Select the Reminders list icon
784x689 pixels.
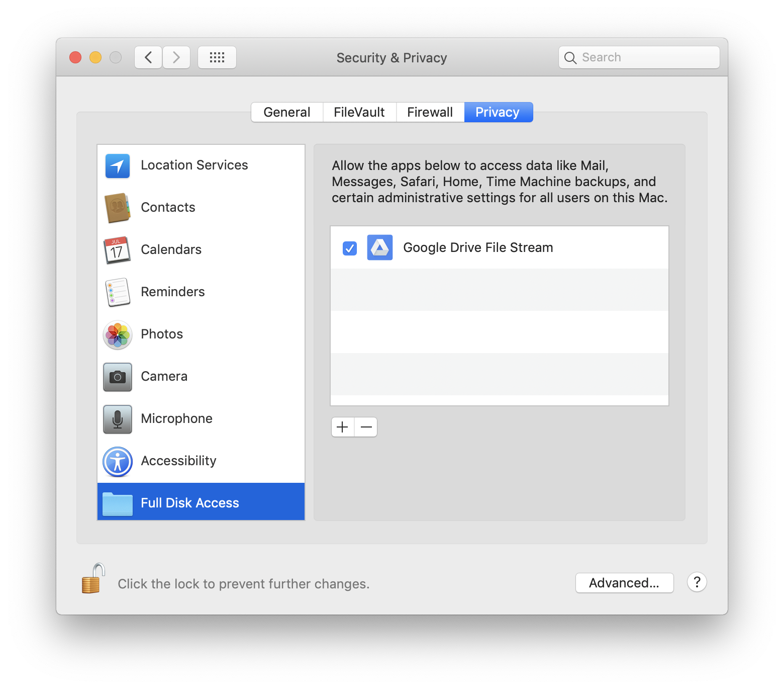click(x=118, y=292)
